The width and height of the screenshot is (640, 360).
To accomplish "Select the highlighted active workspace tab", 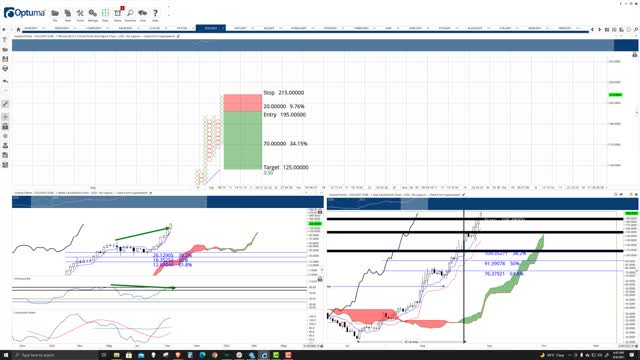I will click(x=211, y=28).
